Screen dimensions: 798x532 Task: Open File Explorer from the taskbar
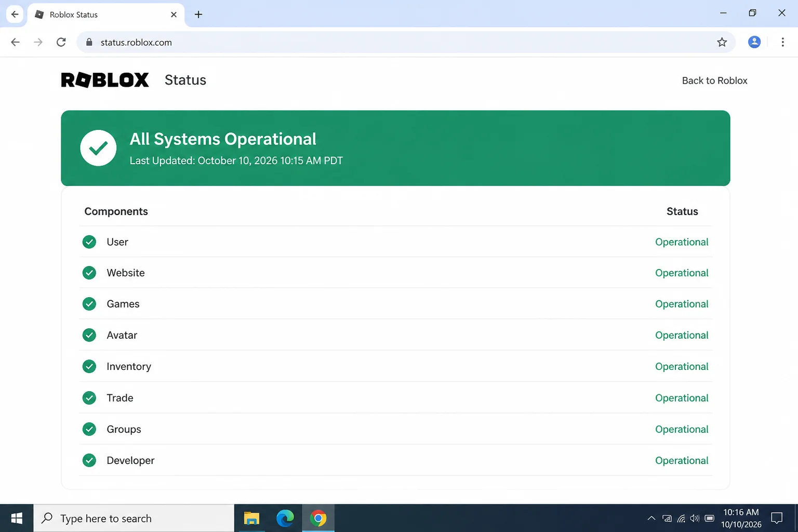click(251, 518)
